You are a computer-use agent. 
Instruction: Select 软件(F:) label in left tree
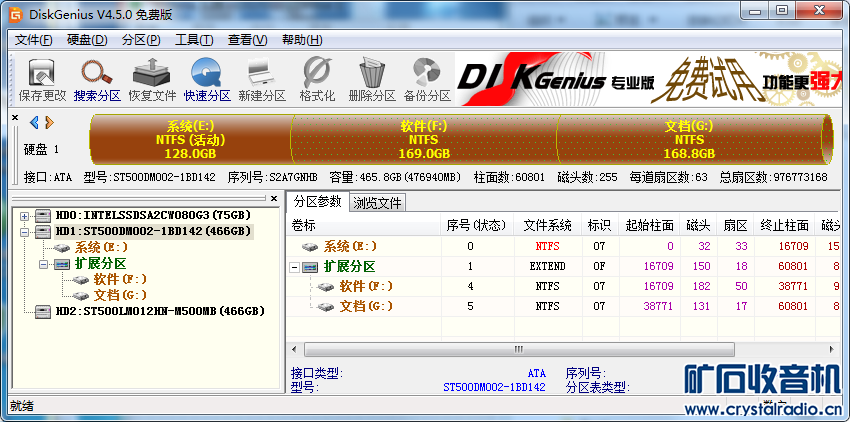[120, 279]
